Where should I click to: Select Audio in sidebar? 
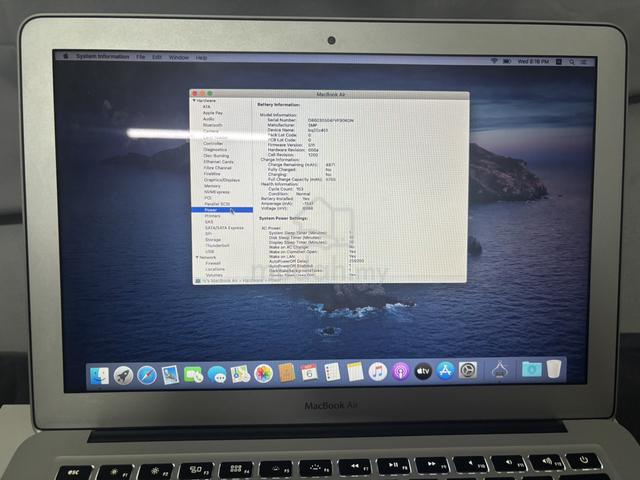pos(209,119)
